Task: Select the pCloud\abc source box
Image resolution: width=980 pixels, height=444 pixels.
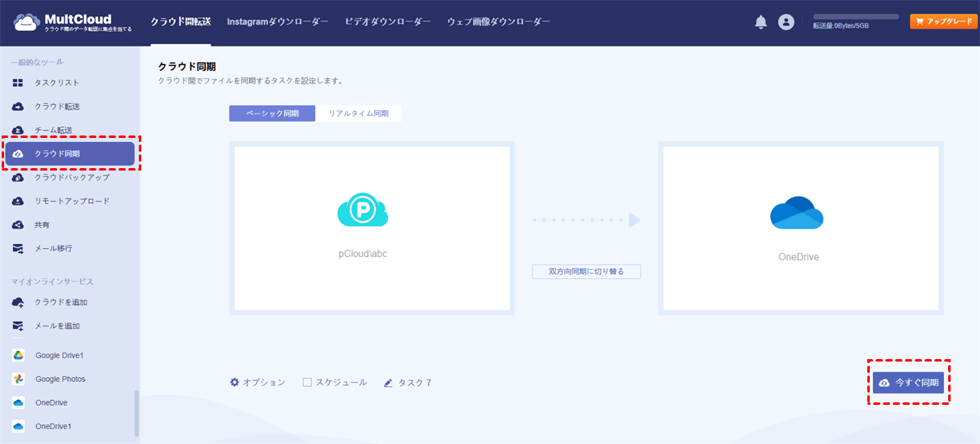Action: pyautogui.click(x=372, y=229)
